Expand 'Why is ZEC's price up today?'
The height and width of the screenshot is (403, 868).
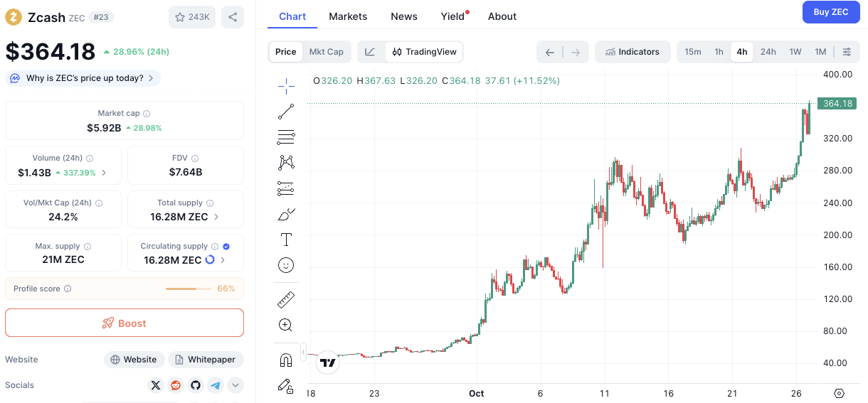tap(83, 78)
